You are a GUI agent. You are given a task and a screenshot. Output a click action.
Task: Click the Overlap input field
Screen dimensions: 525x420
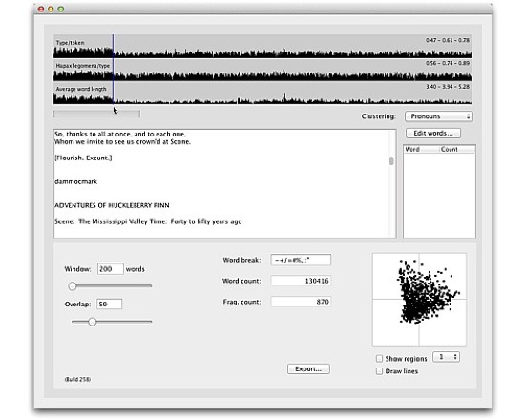pyautogui.click(x=110, y=304)
